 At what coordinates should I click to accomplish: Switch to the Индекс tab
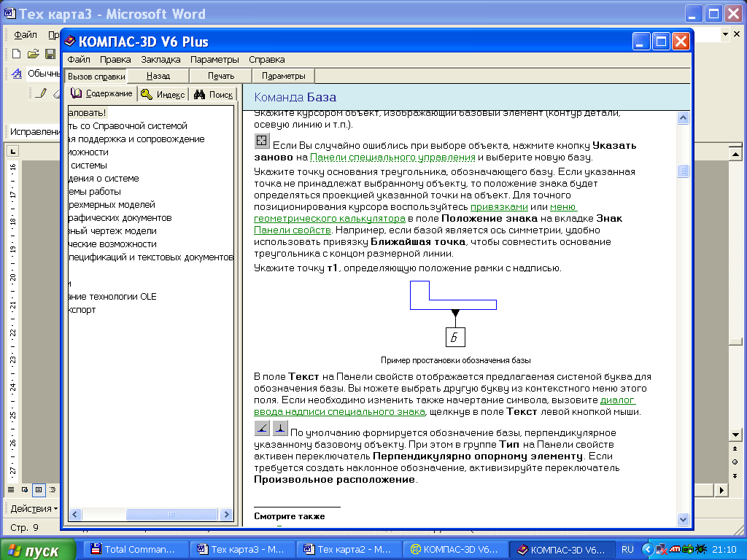(163, 95)
